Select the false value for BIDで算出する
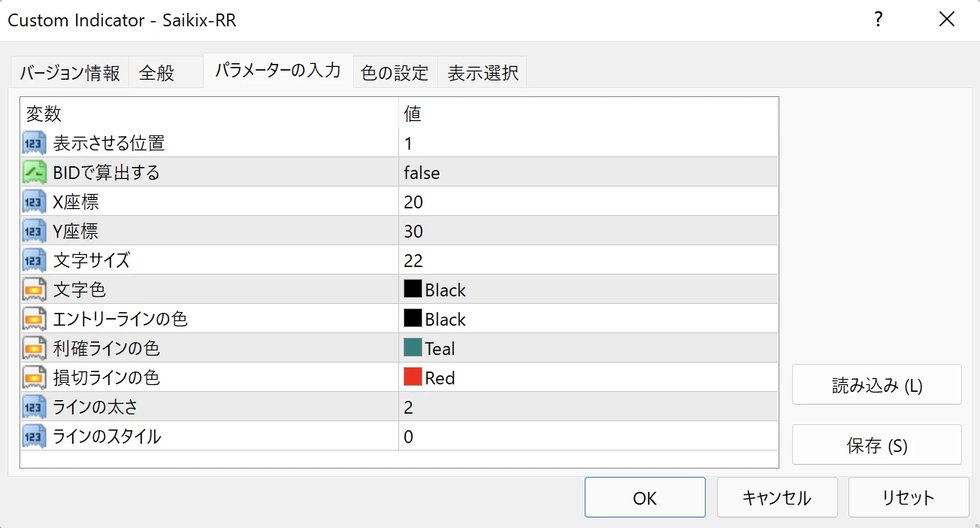The height and width of the screenshot is (528, 980). 422,173
